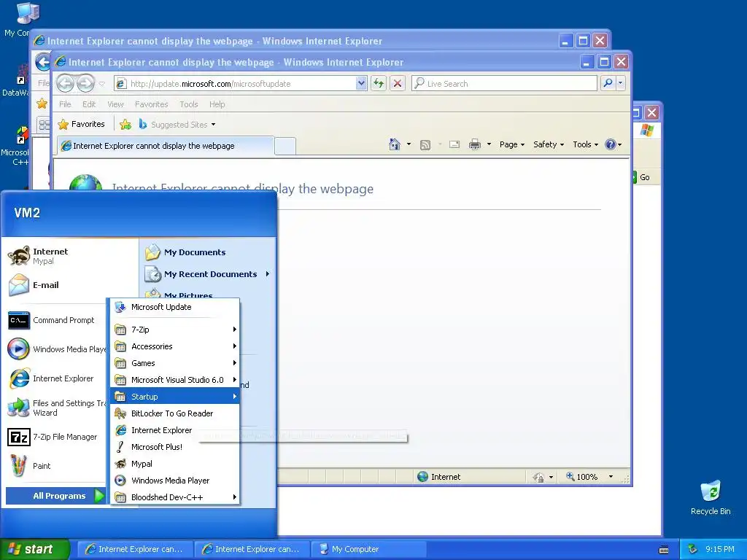Open the Recycle Bin desktop icon
The image size is (747, 560).
click(711, 498)
